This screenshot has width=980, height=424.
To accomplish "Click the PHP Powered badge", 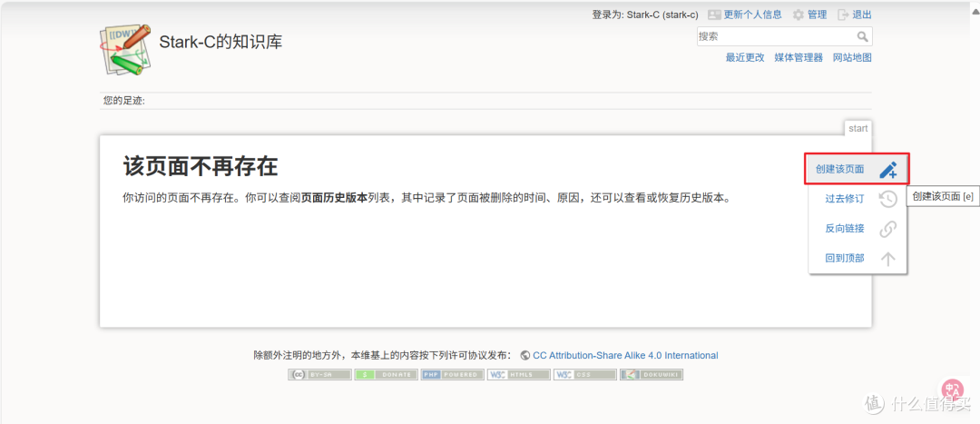I will (453, 375).
